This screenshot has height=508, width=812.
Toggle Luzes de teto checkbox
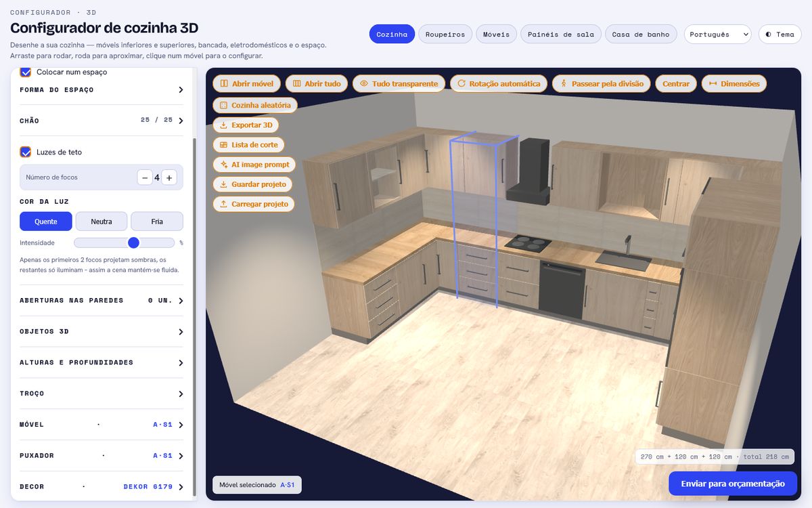26,152
